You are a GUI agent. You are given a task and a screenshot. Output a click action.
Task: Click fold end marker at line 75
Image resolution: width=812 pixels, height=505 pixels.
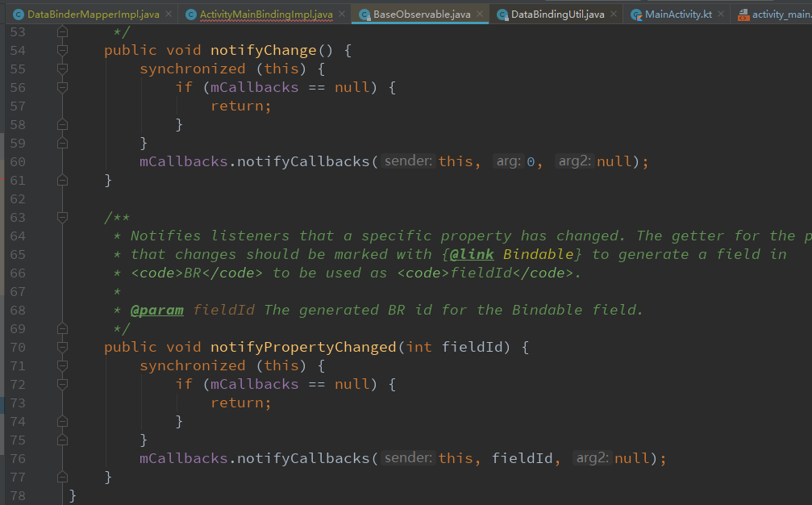coord(62,440)
